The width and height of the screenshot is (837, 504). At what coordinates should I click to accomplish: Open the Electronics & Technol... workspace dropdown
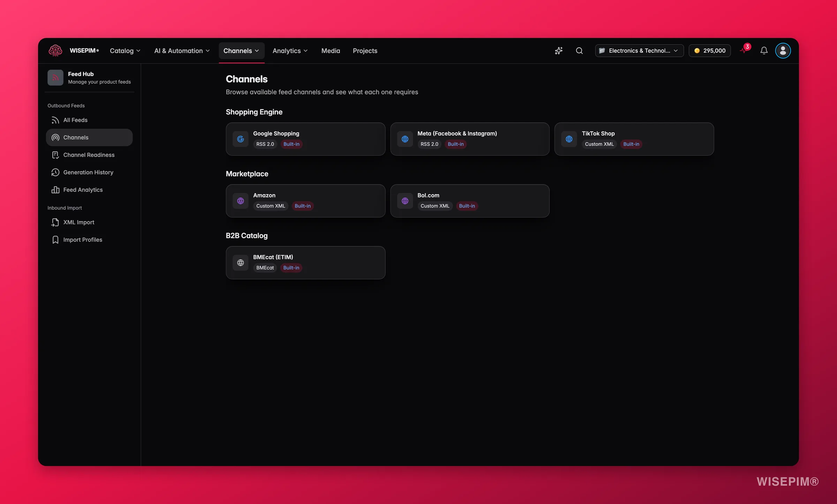coord(639,51)
